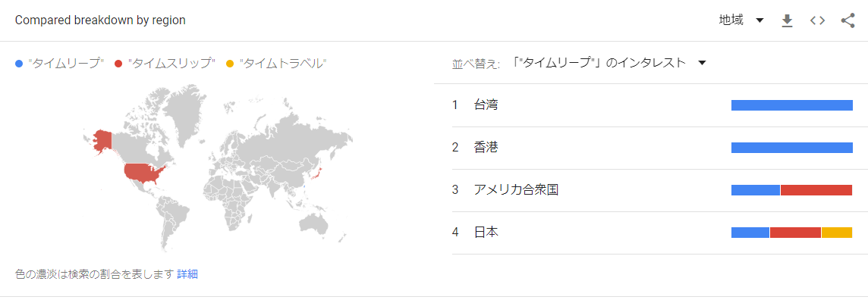The image size is (868, 303).
Task: Select 香港 in the region list
Action: (x=652, y=148)
